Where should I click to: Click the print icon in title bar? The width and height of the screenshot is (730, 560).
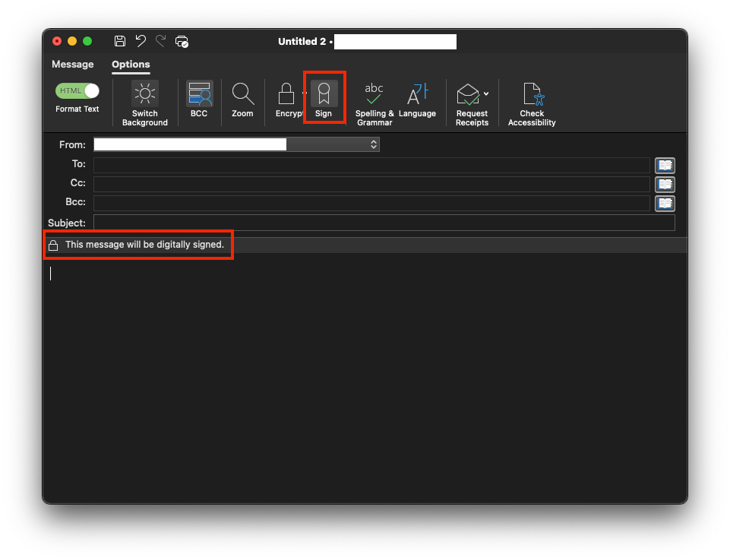click(182, 42)
